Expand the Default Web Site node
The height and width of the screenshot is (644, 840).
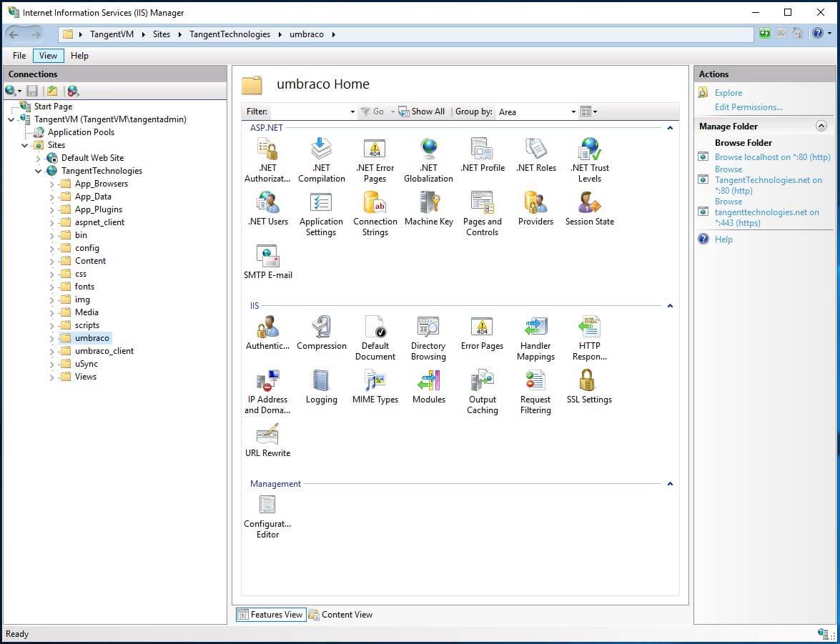pos(38,158)
